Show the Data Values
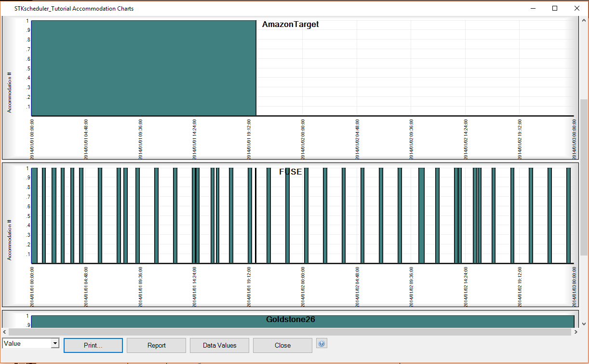This screenshot has width=589, height=364. tap(219, 345)
